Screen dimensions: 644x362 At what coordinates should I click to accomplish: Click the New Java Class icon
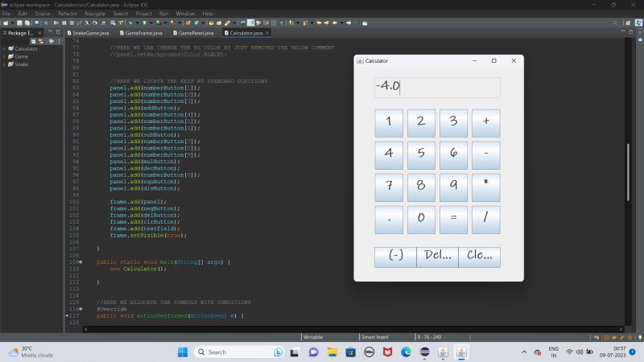click(x=196, y=23)
